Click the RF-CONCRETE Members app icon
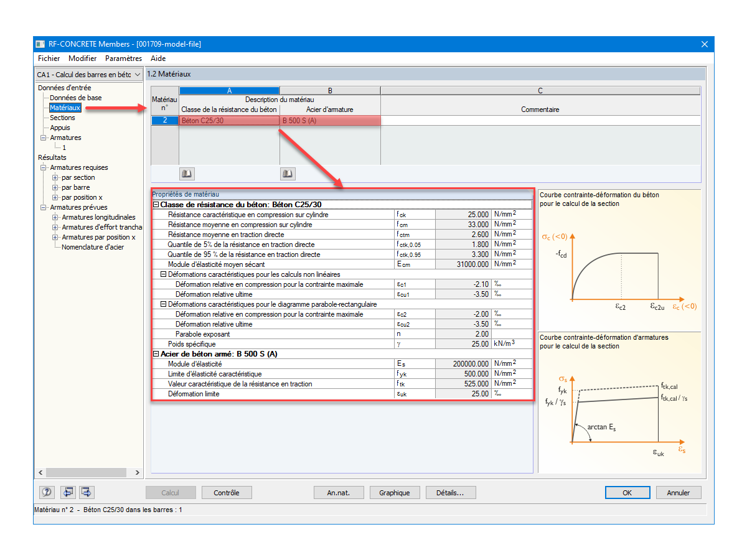747x560 pixels. [x=40, y=44]
